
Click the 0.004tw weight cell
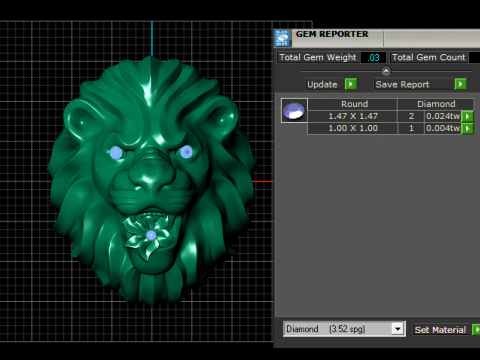tap(443, 128)
